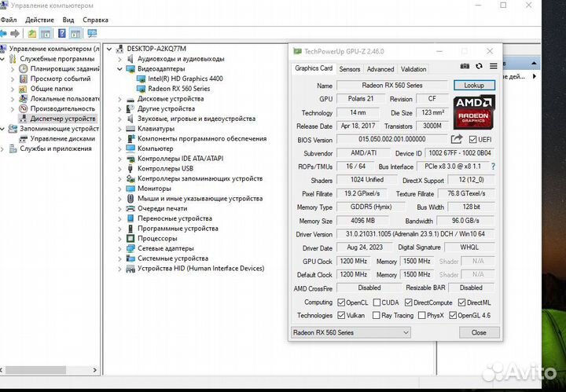Click the Lookup button
This screenshot has height=392, width=566.
474,86
